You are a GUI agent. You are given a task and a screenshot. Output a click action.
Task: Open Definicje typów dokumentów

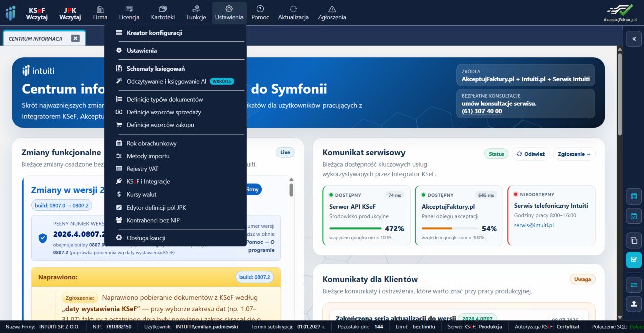175,99
